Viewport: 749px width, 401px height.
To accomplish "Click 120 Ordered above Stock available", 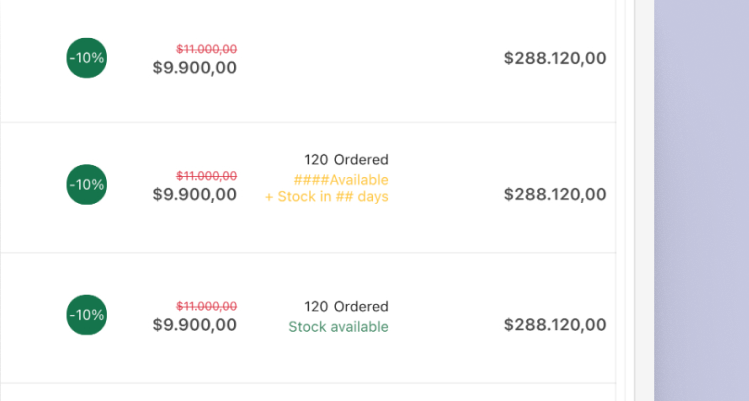I will (x=346, y=306).
